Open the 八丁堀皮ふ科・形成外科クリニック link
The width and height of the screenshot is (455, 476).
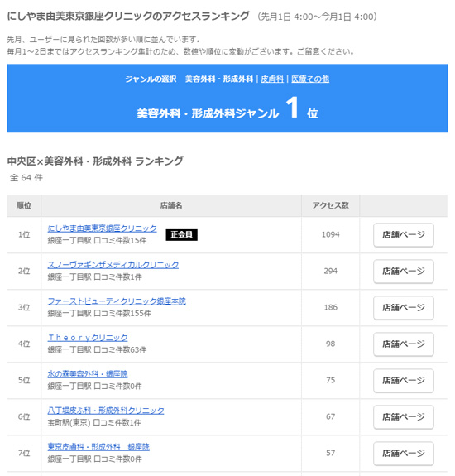pyautogui.click(x=106, y=411)
